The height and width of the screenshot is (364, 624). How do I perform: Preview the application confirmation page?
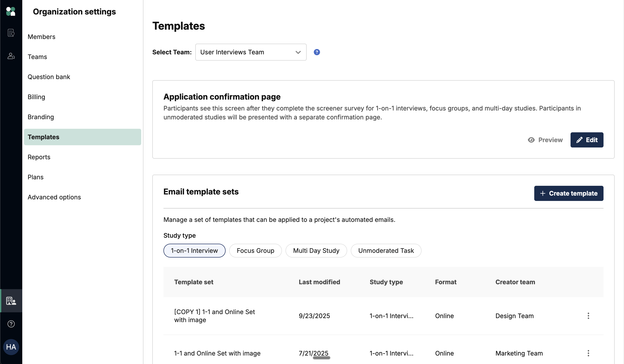click(x=545, y=140)
